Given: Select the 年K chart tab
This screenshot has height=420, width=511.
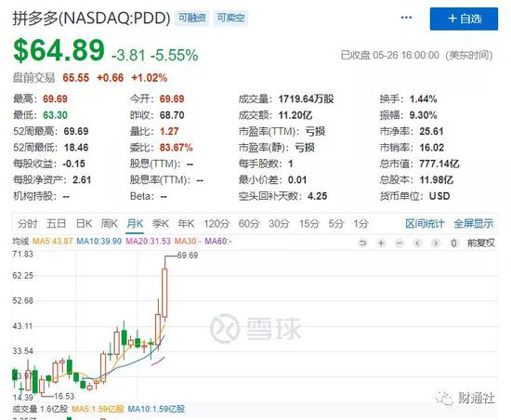Looking at the screenshot, I should [x=186, y=224].
